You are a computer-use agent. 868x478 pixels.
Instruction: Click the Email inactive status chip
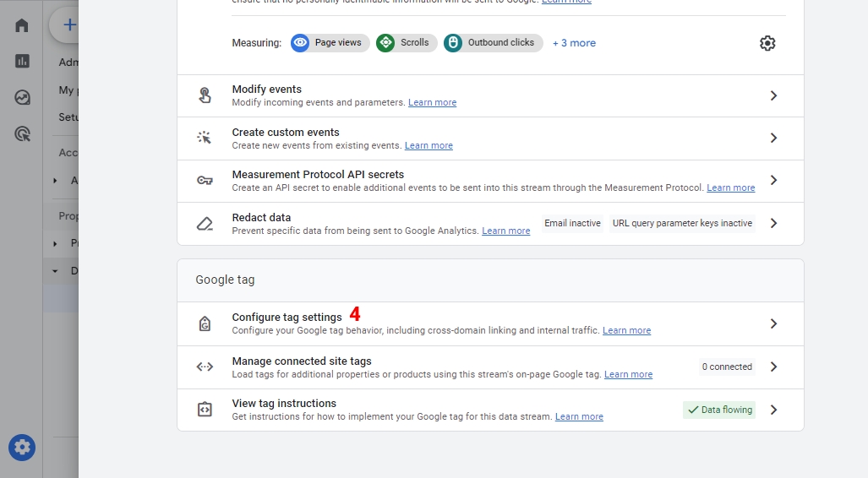[x=572, y=224]
